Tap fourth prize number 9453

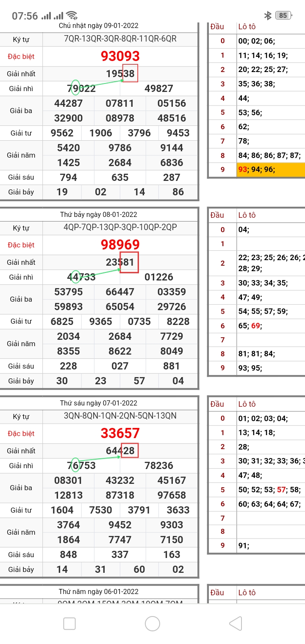[178, 133]
